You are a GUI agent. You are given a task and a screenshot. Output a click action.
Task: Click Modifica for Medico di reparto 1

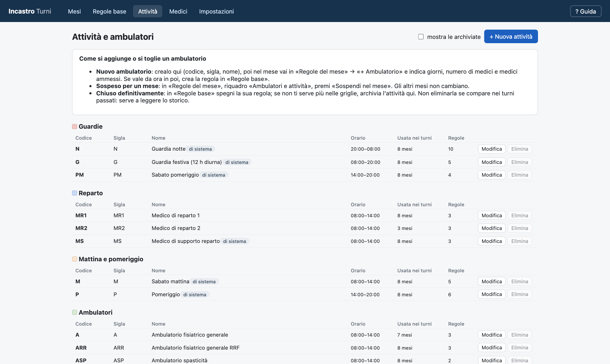(x=492, y=216)
